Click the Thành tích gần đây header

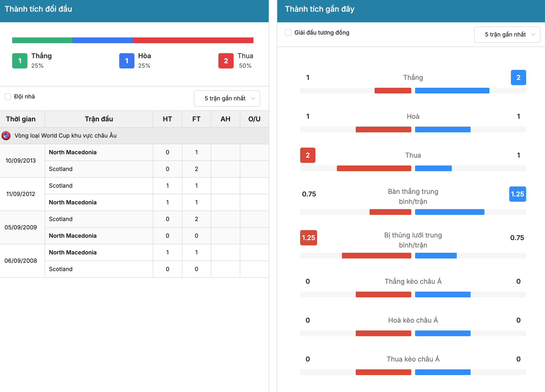pos(320,9)
